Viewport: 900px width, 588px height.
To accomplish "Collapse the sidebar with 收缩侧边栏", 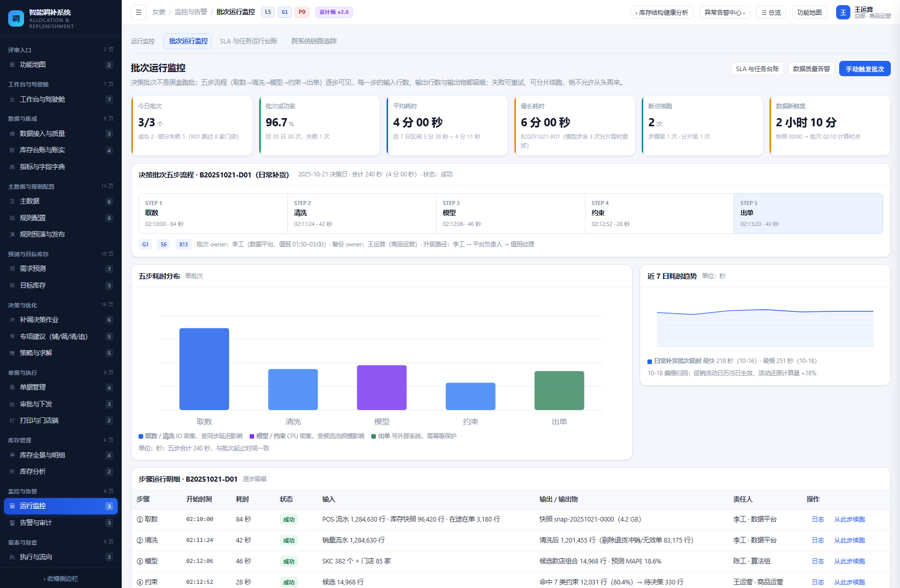I will tap(61, 578).
